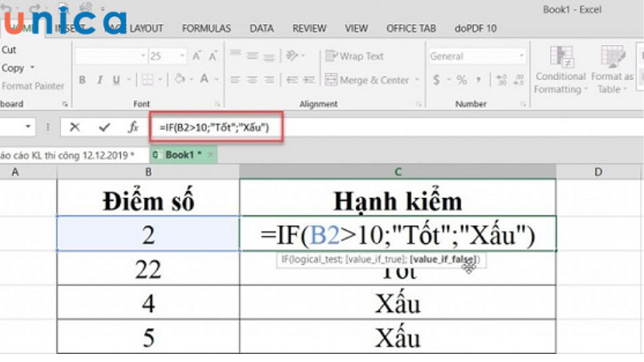This screenshot has width=644, height=362.
Task: Toggle Bold formatting
Action: 82,80
